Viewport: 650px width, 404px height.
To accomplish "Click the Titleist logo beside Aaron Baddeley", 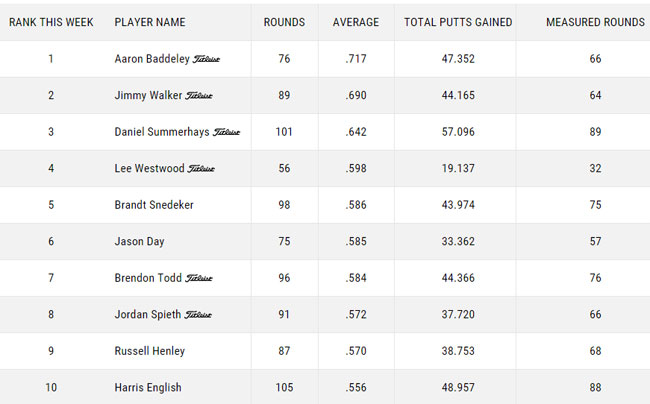I will (x=207, y=59).
